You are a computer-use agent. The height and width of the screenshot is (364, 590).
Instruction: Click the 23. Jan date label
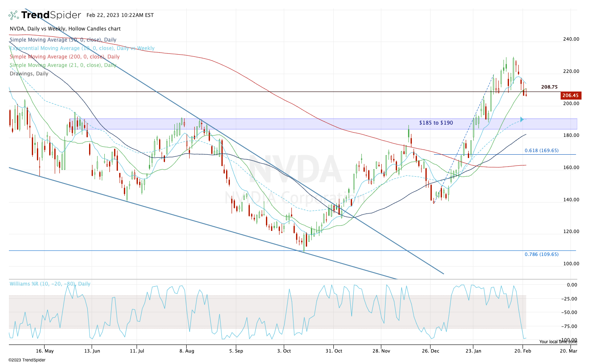473,351
